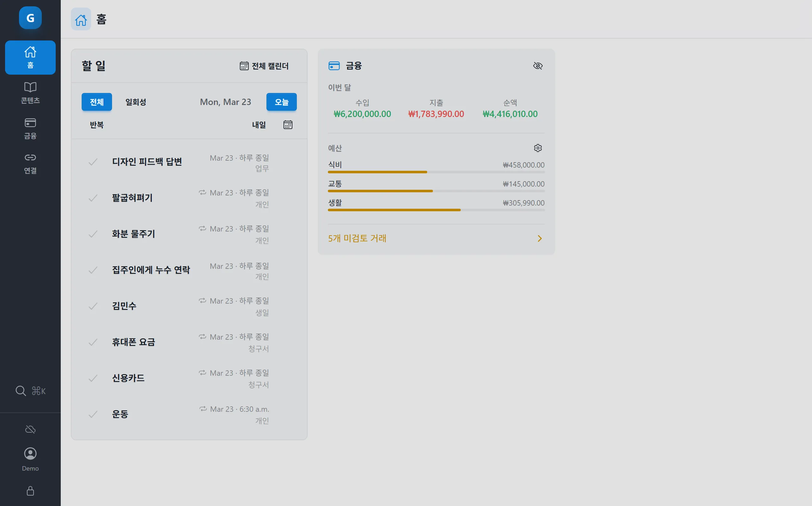The width and height of the screenshot is (812, 506).
Task: Open 전체 캘린더
Action: coord(264,65)
